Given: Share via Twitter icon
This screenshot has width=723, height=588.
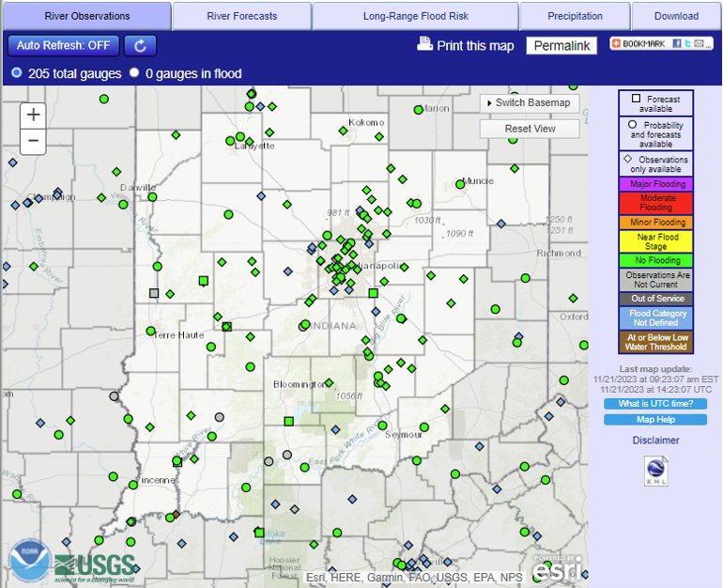Looking at the screenshot, I should click(x=687, y=44).
